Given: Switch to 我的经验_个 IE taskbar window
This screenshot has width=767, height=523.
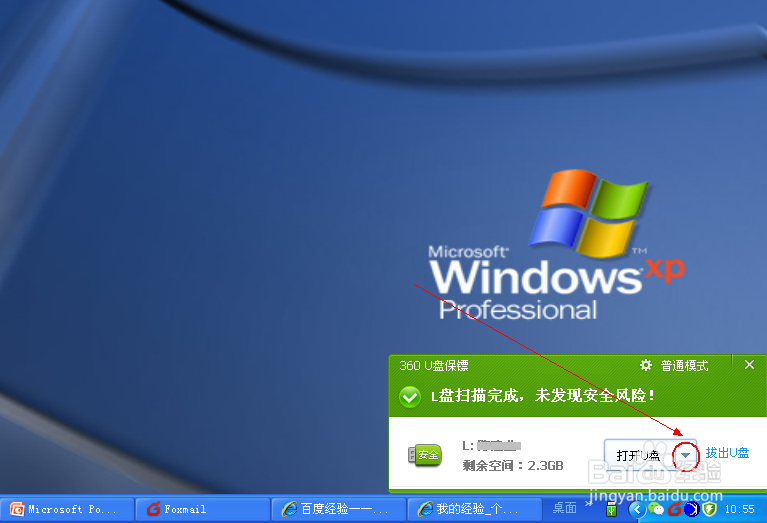Looking at the screenshot, I should (x=474, y=509).
